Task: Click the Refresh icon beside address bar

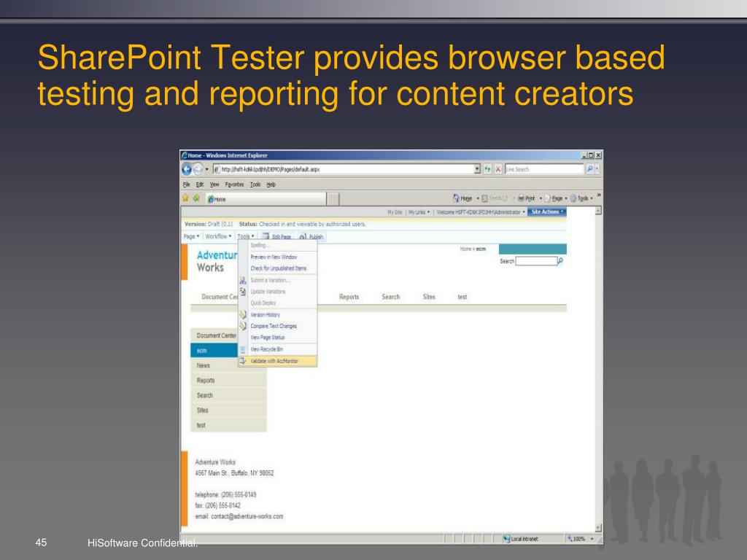Action: point(487,169)
